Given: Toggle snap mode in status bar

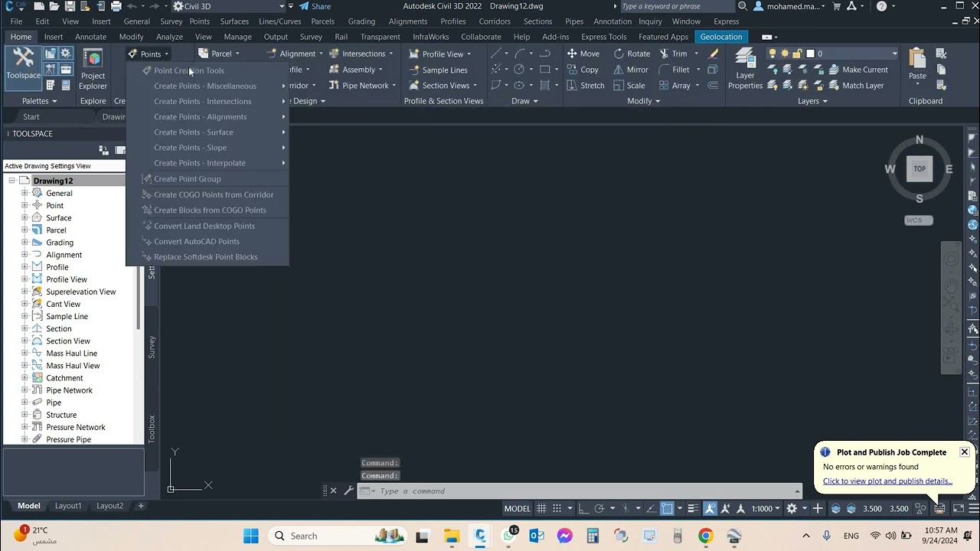Looking at the screenshot, I should 556,509.
